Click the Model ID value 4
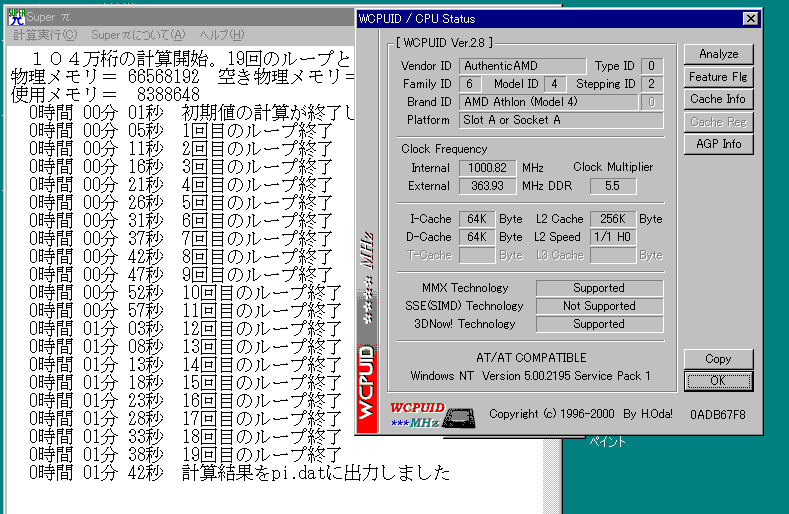 [x=555, y=84]
